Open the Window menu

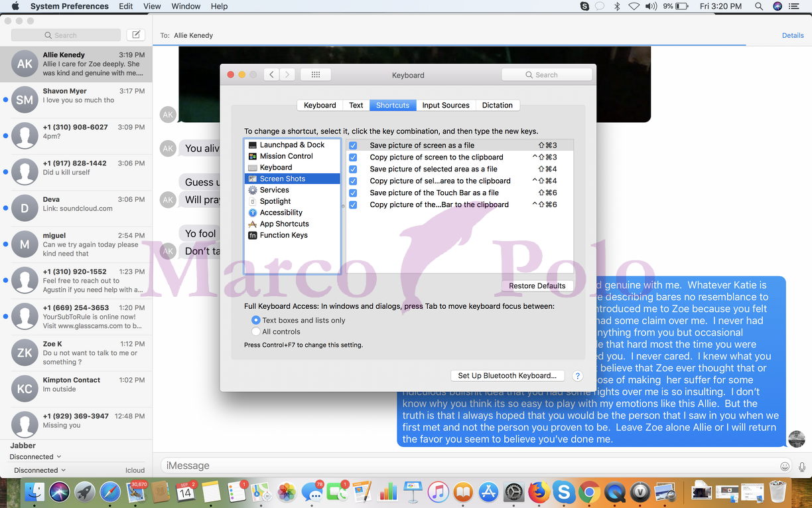(x=186, y=7)
